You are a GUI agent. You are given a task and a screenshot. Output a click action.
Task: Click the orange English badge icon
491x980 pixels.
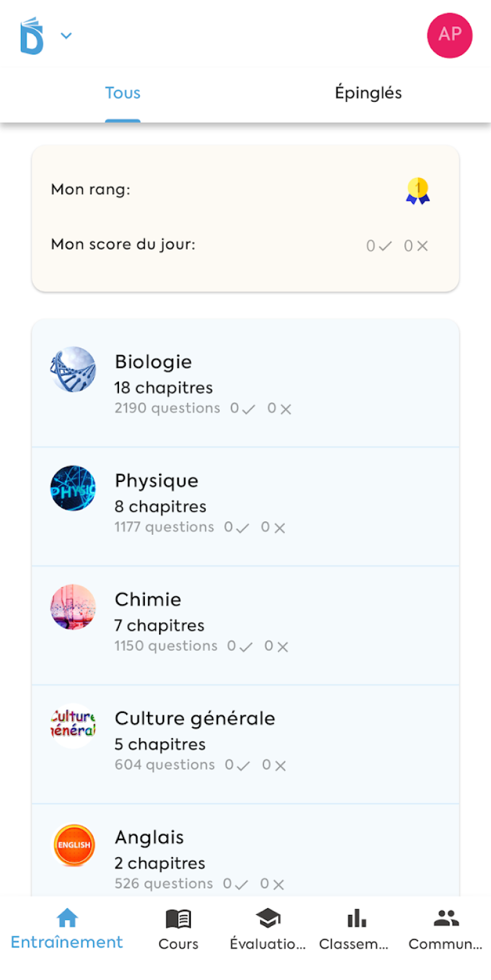pos(74,845)
